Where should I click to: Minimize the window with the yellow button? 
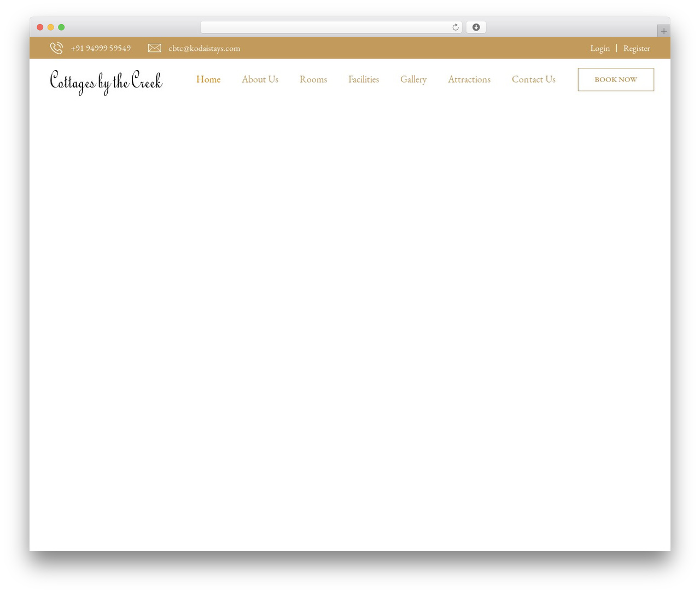(x=51, y=27)
